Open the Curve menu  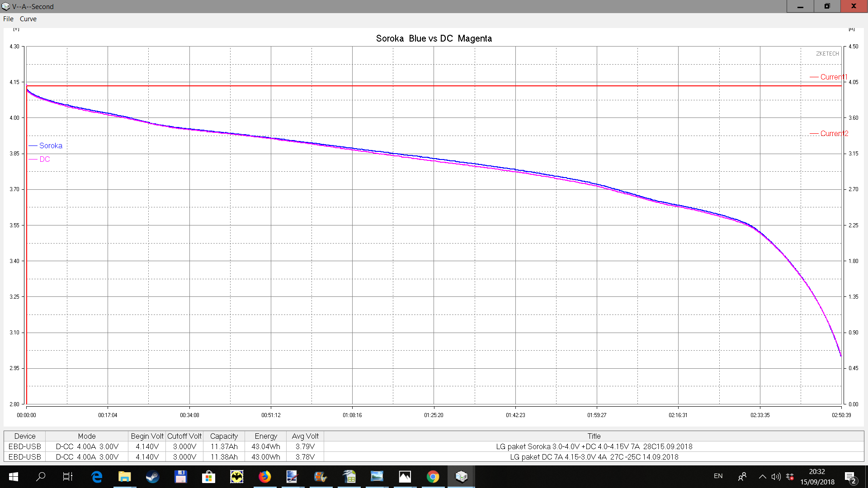point(28,19)
